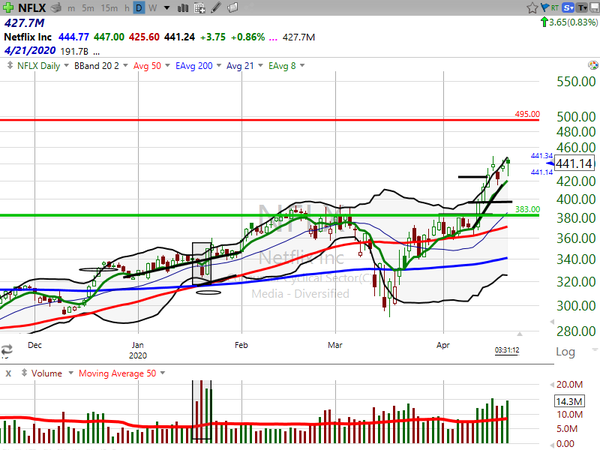Screen dimensions: 600x450
Task: Switch to the hourly 'h' timeframe
Action: pyautogui.click(x=127, y=8)
